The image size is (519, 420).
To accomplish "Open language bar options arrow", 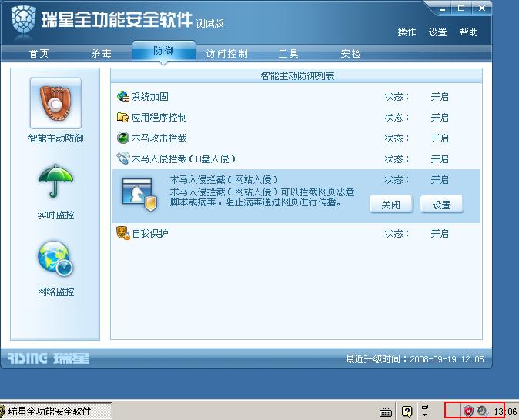I will 425,415.
